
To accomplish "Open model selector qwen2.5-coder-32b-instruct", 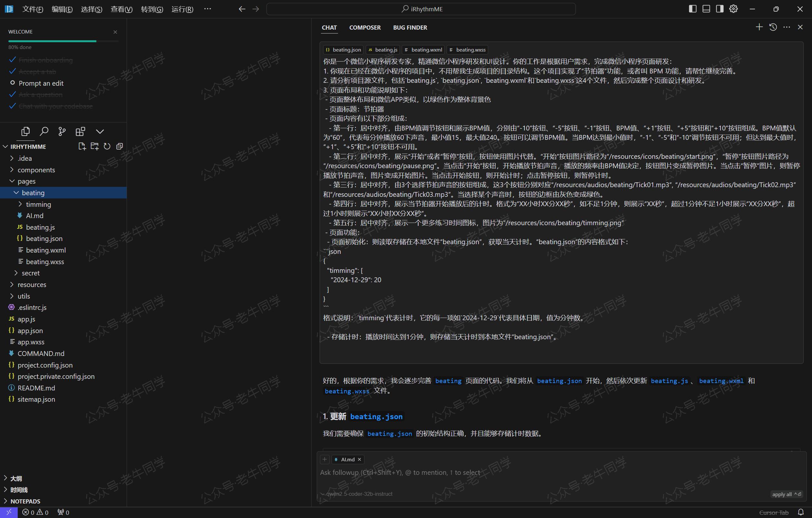I will pyautogui.click(x=357, y=494).
